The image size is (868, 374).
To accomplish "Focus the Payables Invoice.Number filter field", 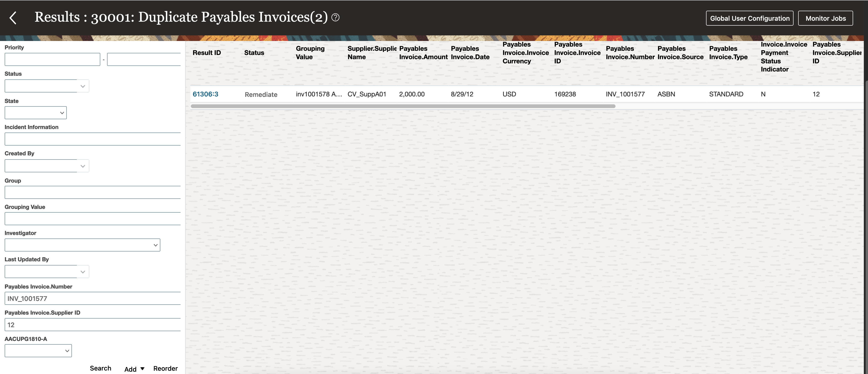I will (93, 299).
